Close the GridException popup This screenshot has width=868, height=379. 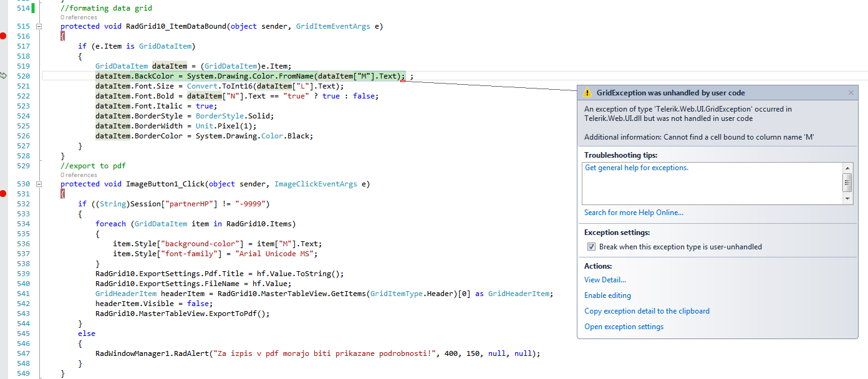[851, 93]
